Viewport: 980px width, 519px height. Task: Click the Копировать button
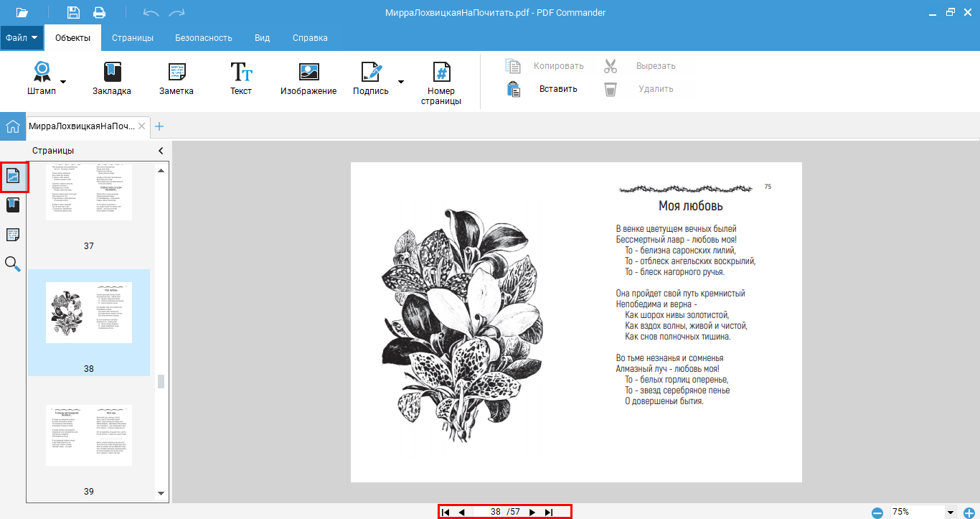545,66
